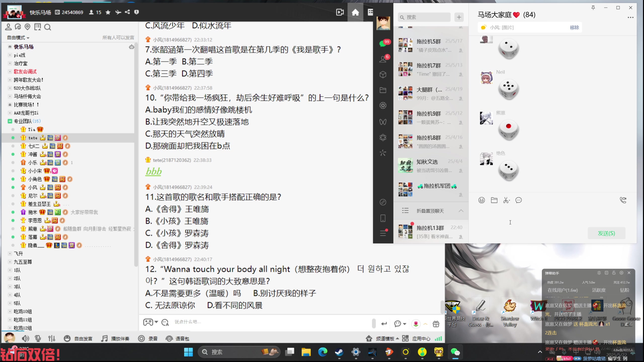
Task: Start a WeChat voice call
Action: pyautogui.click(x=623, y=200)
